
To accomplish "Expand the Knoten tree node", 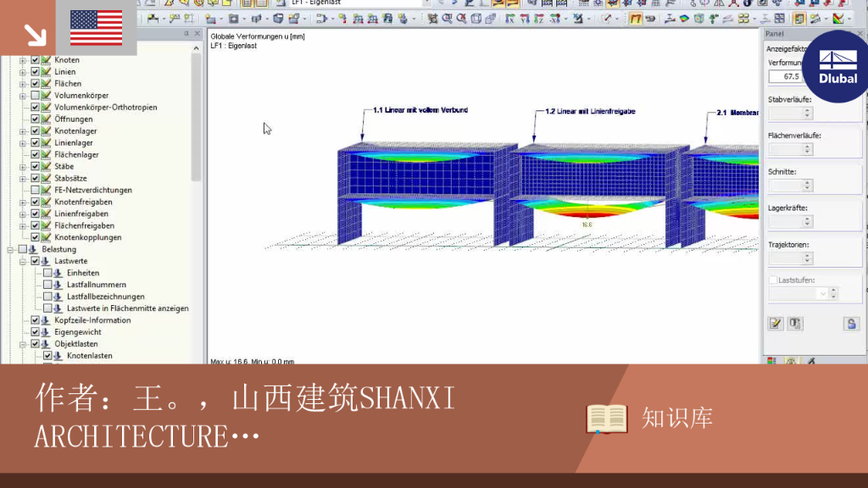I will click(x=23, y=60).
